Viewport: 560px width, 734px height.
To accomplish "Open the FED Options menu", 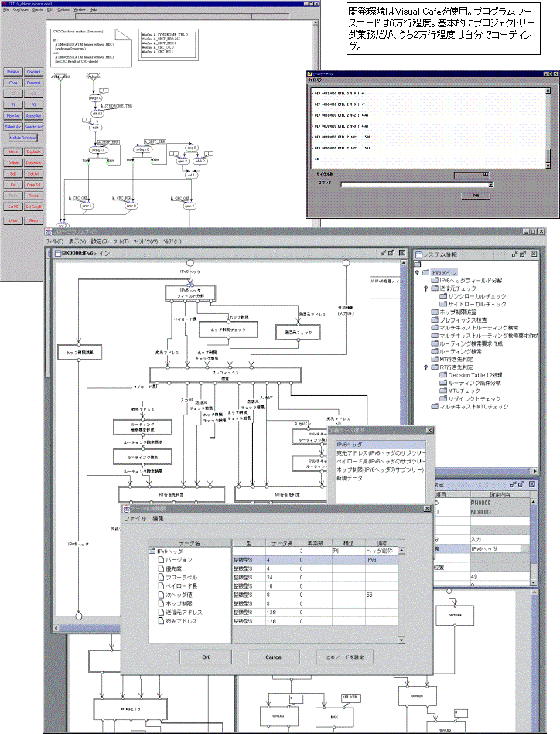I will coord(63,9).
